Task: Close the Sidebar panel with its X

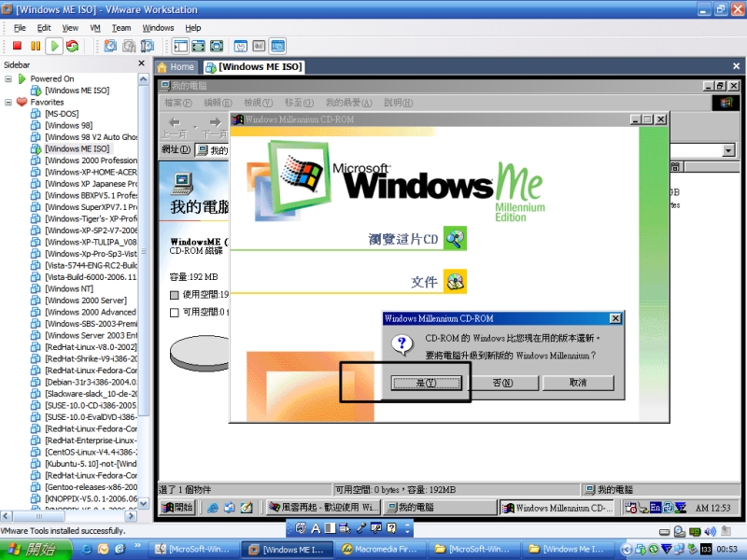Action: pyautogui.click(x=142, y=63)
